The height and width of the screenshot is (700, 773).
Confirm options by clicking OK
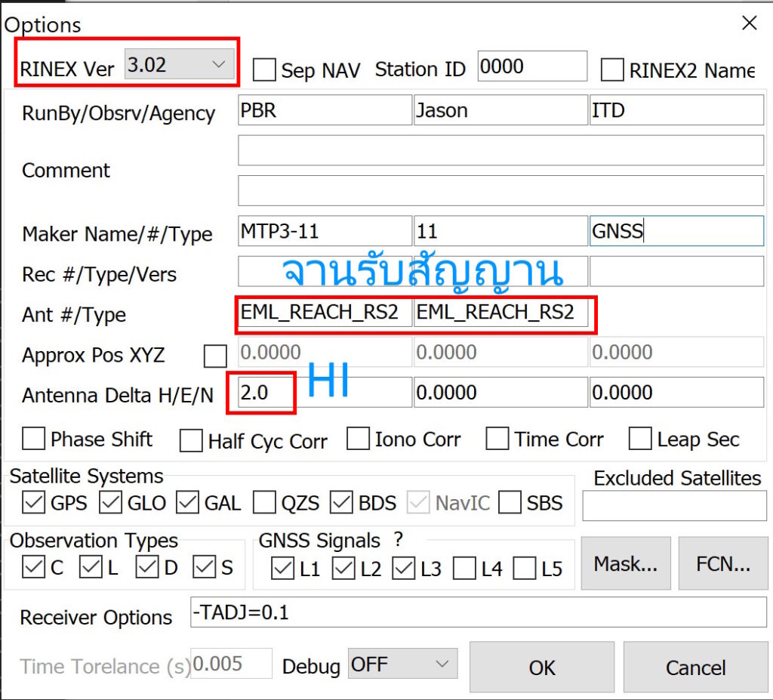(541, 668)
